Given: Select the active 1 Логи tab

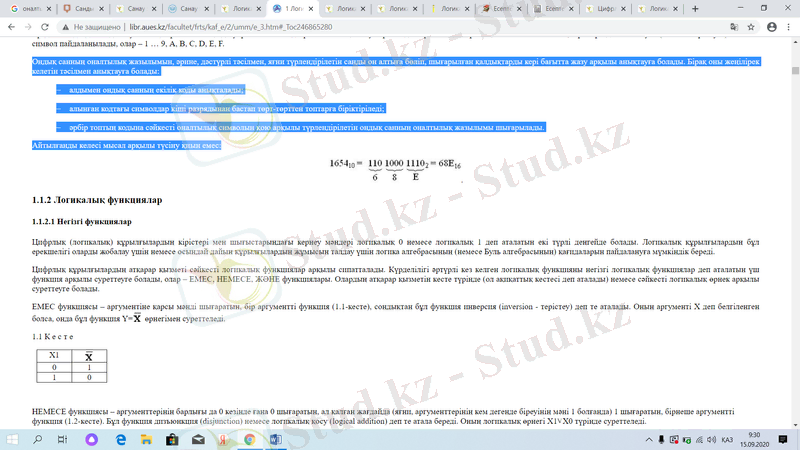Looking at the screenshot, I should coord(292,9).
